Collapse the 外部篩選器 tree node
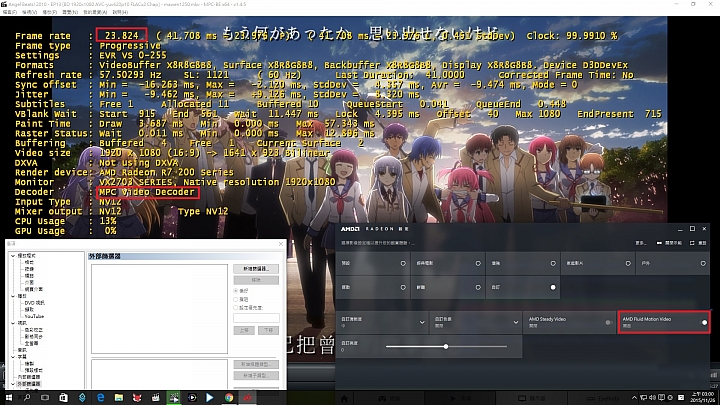Image resolution: width=720 pixels, height=405 pixels. (13, 384)
